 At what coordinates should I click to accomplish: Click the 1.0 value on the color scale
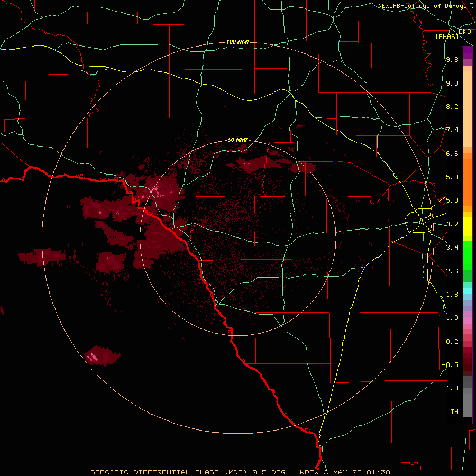click(452, 318)
